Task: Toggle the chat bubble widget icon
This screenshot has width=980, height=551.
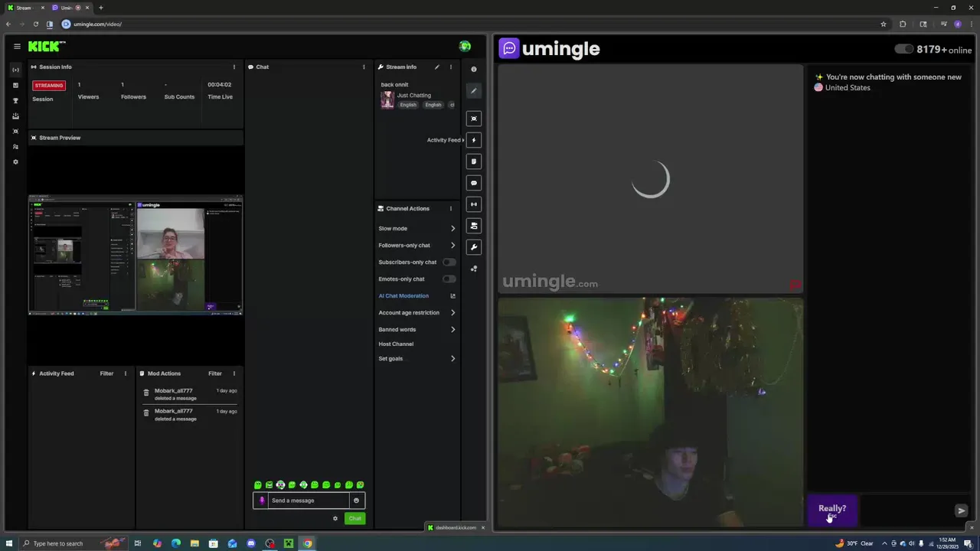Action: coord(474,183)
